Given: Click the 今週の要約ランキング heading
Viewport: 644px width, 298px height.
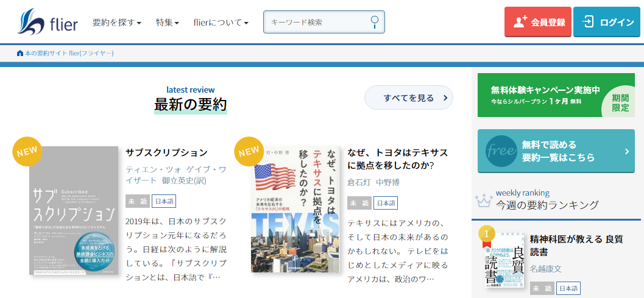Looking at the screenshot, I should click(x=547, y=205).
